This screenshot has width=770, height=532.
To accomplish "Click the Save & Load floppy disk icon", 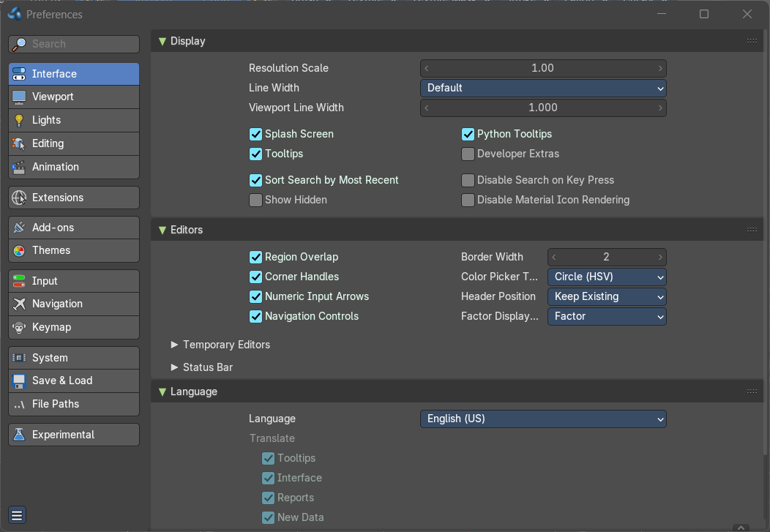I will click(x=19, y=381).
